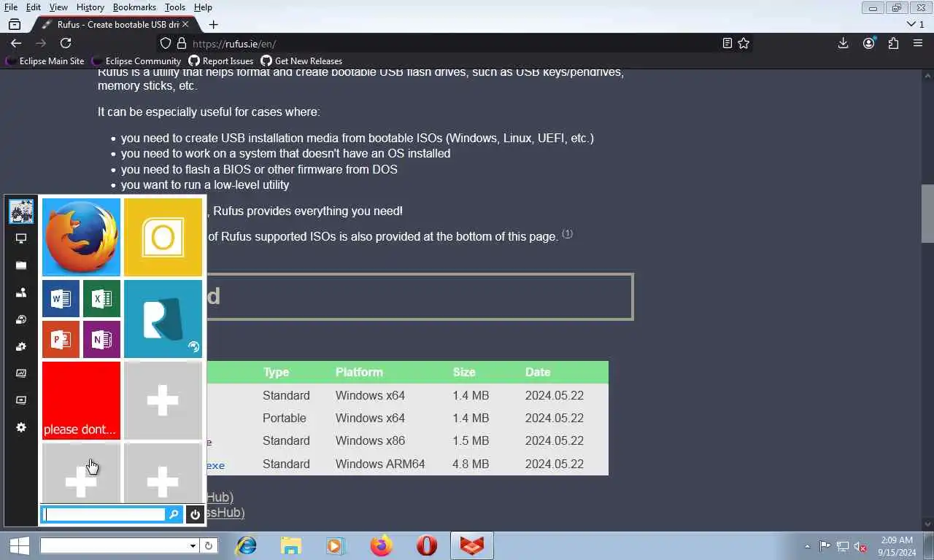Open the run screen icon in start sidebar

21,400
